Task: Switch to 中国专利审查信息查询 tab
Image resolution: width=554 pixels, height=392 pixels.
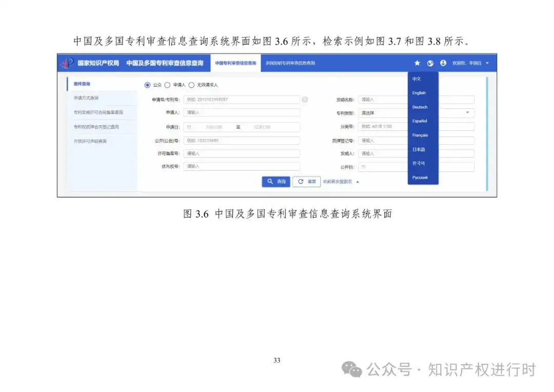Action: [x=235, y=63]
